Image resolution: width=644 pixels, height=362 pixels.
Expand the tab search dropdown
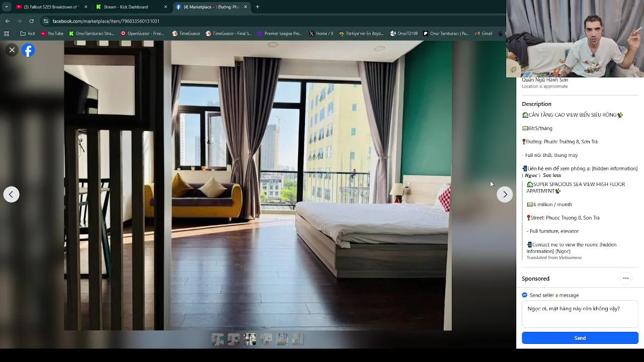(7, 7)
